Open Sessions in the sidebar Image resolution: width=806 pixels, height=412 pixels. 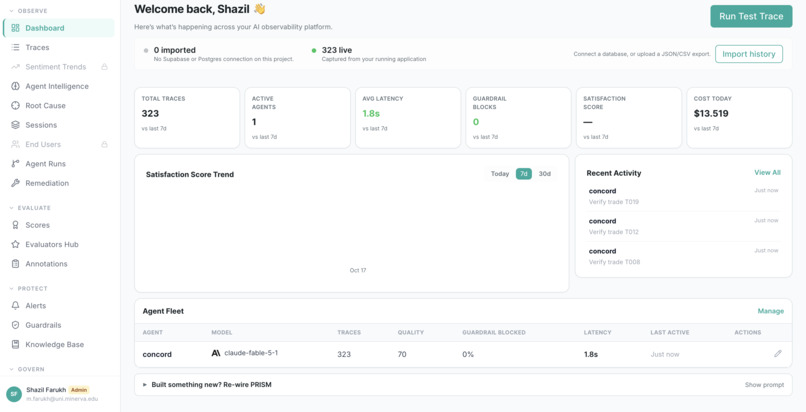59,125
